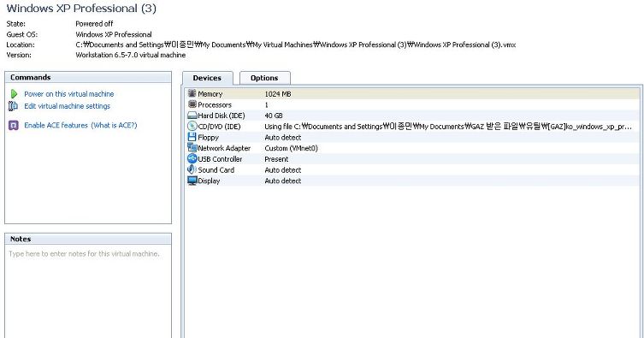This screenshot has width=644, height=338.
Task: Click the Network Adapter icon
Action: pyautogui.click(x=192, y=148)
